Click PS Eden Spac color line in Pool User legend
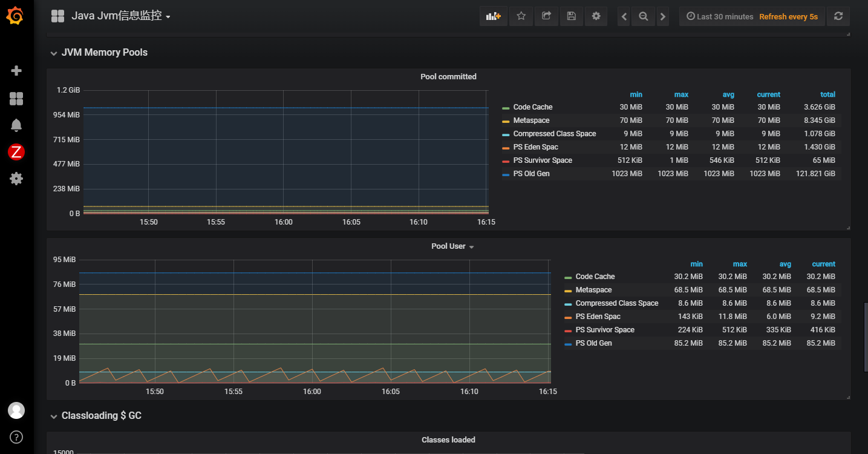This screenshot has width=868, height=454. pyautogui.click(x=568, y=317)
